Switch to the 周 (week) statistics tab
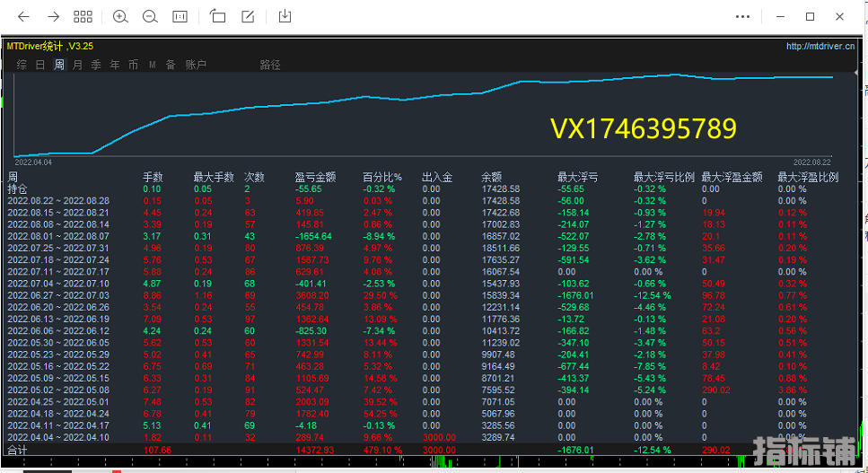868x473 pixels. click(59, 65)
